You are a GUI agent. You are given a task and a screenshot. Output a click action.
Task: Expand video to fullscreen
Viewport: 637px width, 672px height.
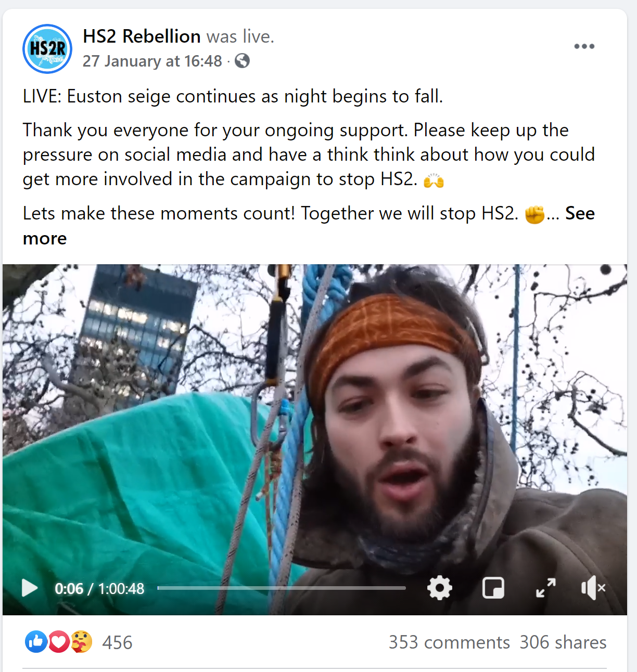pos(546,588)
